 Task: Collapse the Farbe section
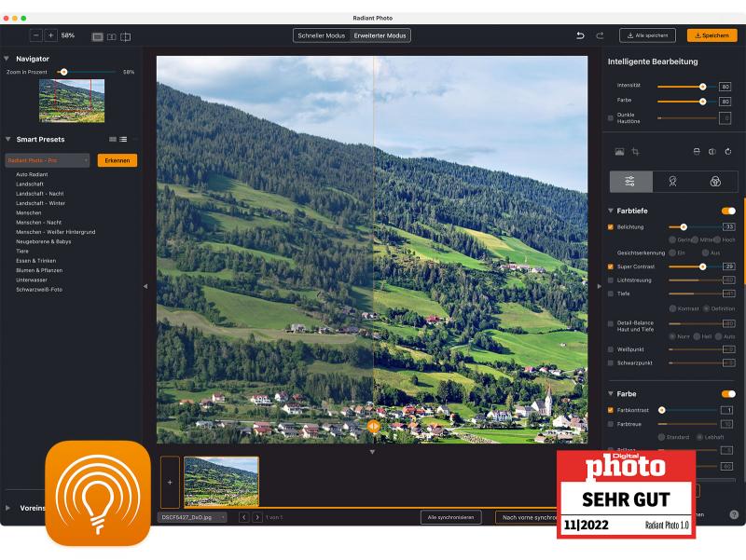[x=611, y=394]
